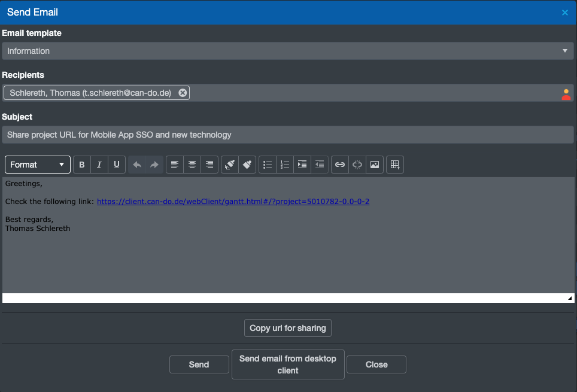This screenshot has width=577, height=392.
Task: Toggle underline formatting
Action: tap(117, 165)
